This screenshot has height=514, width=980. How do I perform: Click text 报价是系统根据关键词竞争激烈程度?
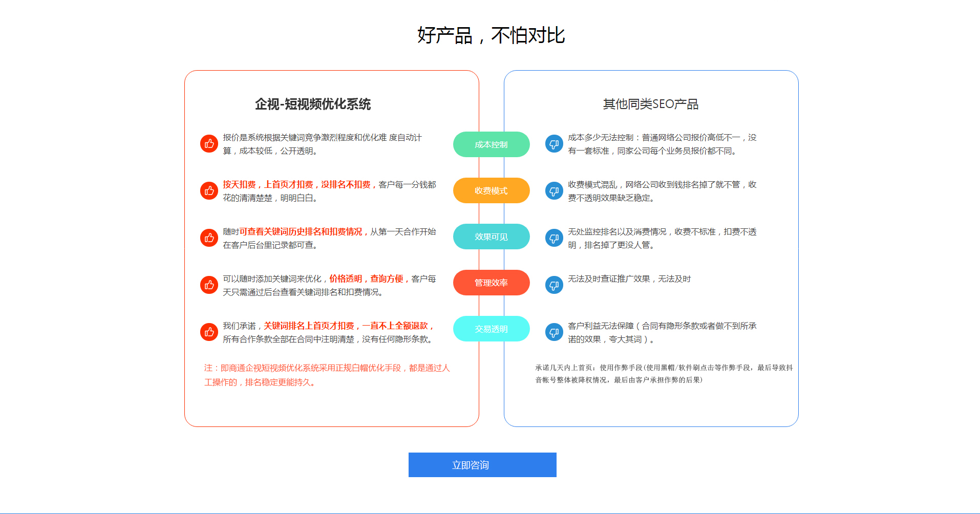(x=288, y=137)
